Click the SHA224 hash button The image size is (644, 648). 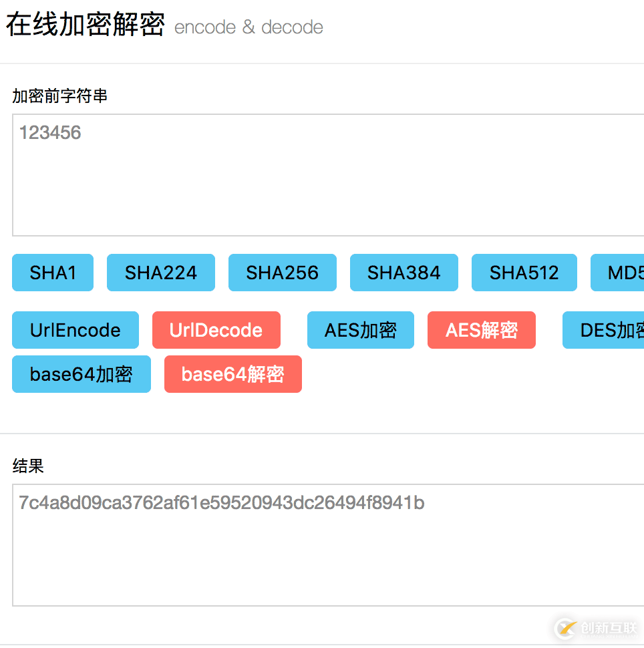click(160, 273)
